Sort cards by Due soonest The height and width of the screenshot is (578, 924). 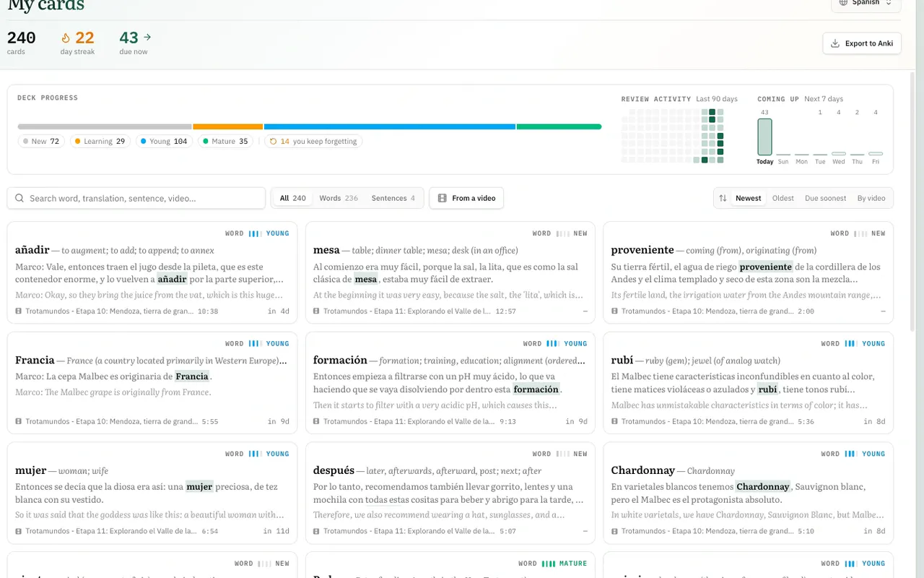826,198
